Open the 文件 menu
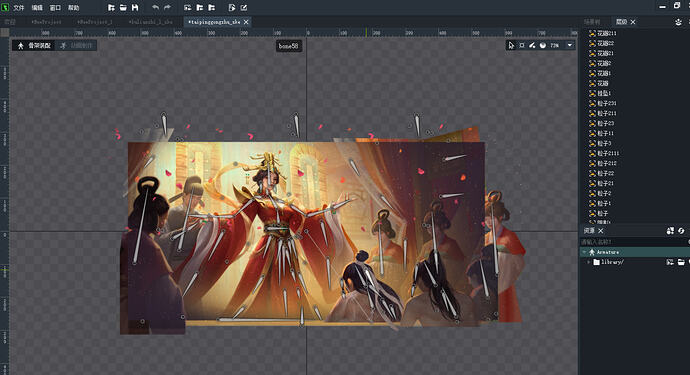690x375 pixels. [18, 8]
